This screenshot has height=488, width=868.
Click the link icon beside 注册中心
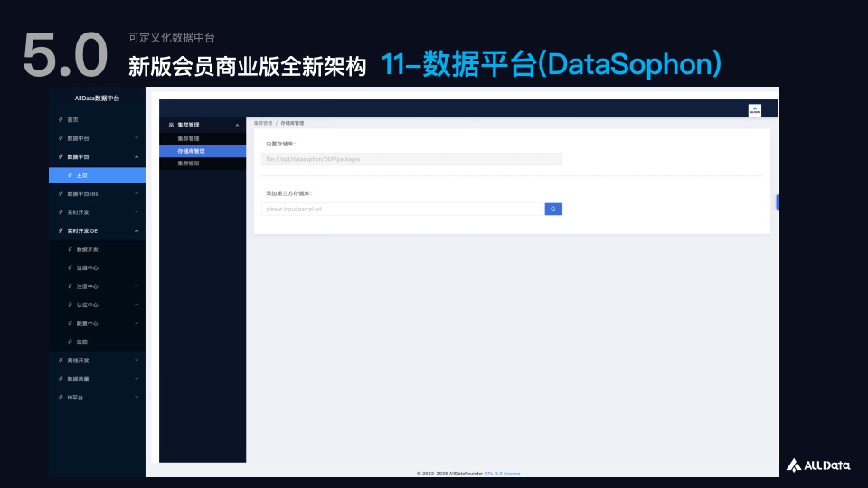point(71,286)
